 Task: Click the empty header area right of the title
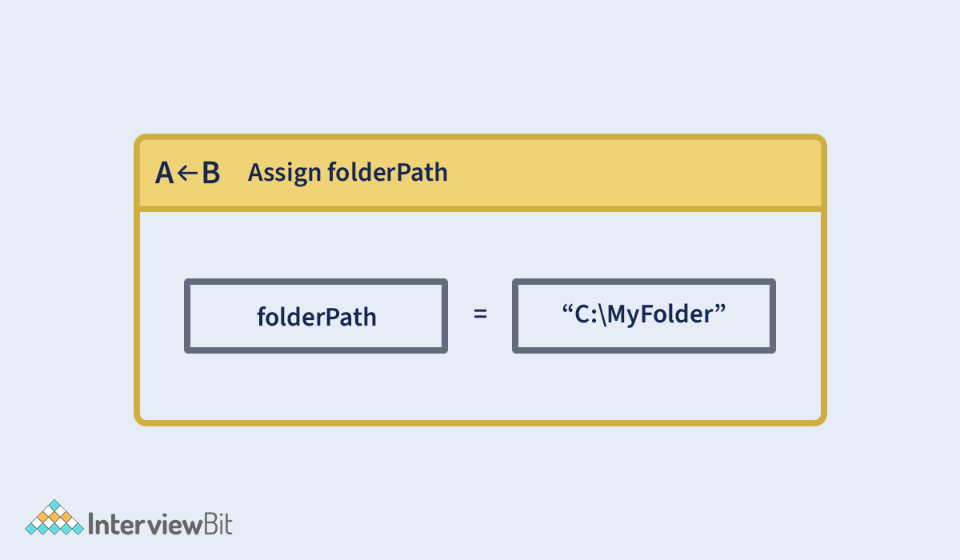click(x=634, y=173)
